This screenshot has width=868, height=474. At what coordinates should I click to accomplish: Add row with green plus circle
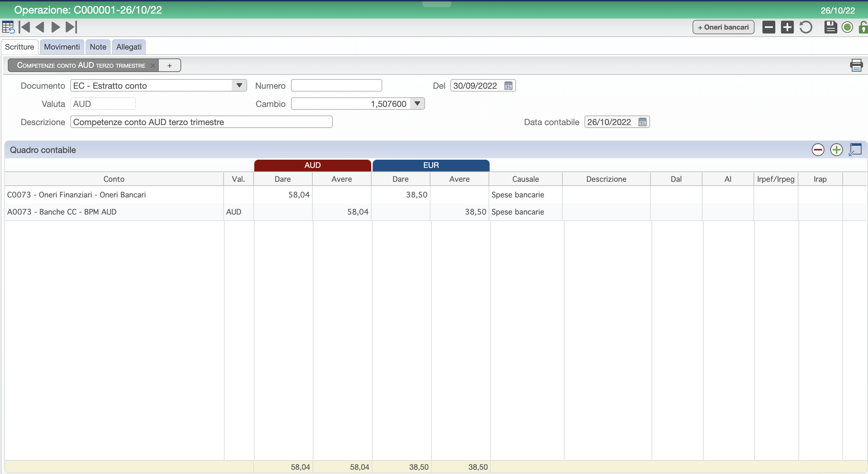[x=836, y=150]
